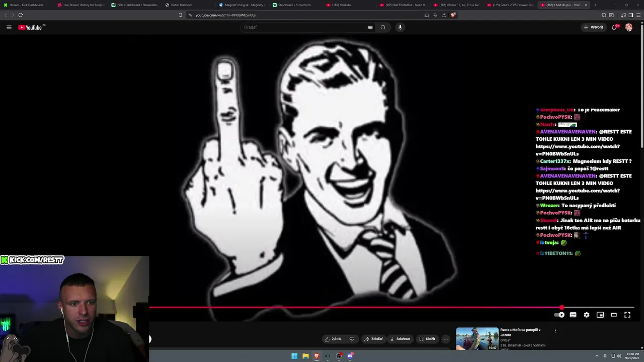Open the YouTube hamburger guide menu

pyautogui.click(x=9, y=27)
